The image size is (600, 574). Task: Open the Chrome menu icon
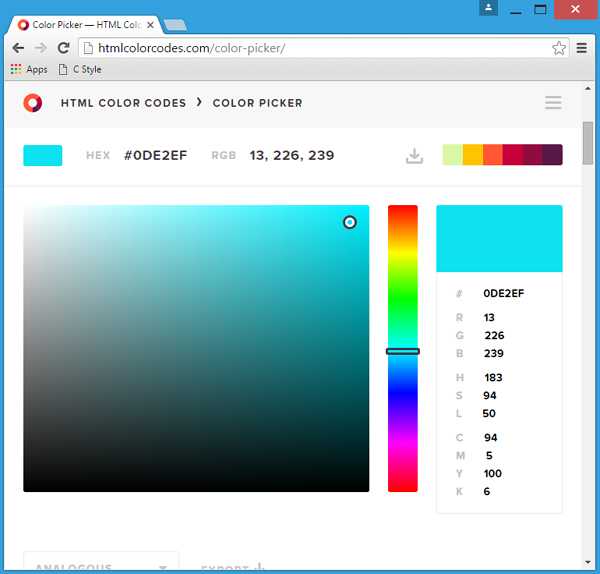[x=582, y=48]
